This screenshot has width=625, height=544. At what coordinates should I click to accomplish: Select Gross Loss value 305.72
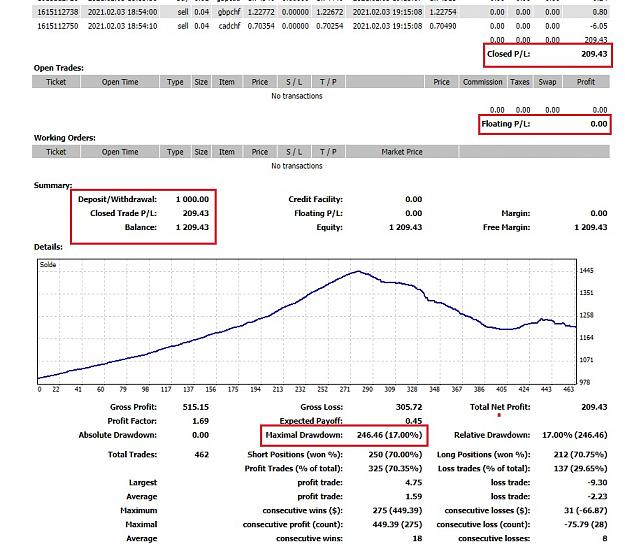click(x=409, y=407)
